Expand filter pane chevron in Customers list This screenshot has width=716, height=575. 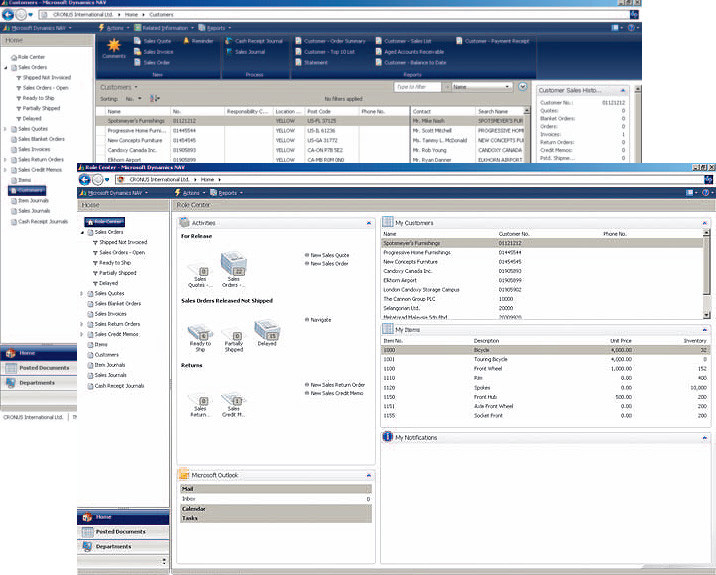point(523,86)
